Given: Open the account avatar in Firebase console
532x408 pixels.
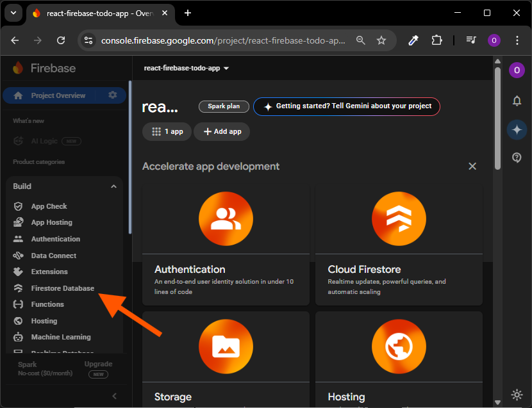Looking at the screenshot, I should [x=517, y=70].
